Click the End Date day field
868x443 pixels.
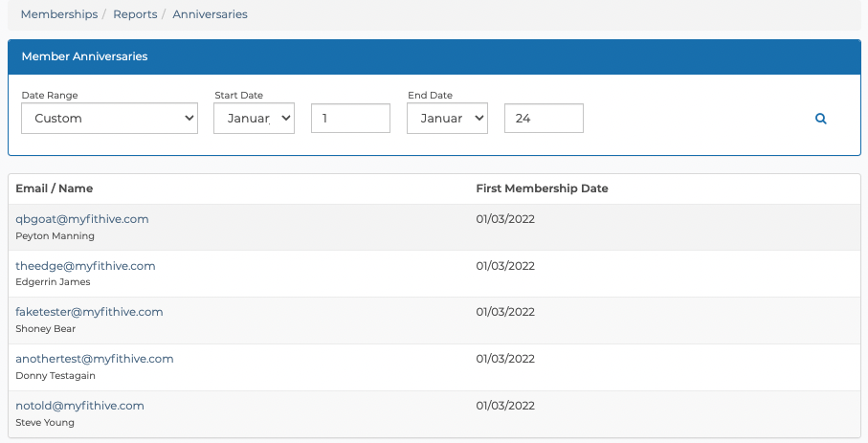click(x=544, y=118)
